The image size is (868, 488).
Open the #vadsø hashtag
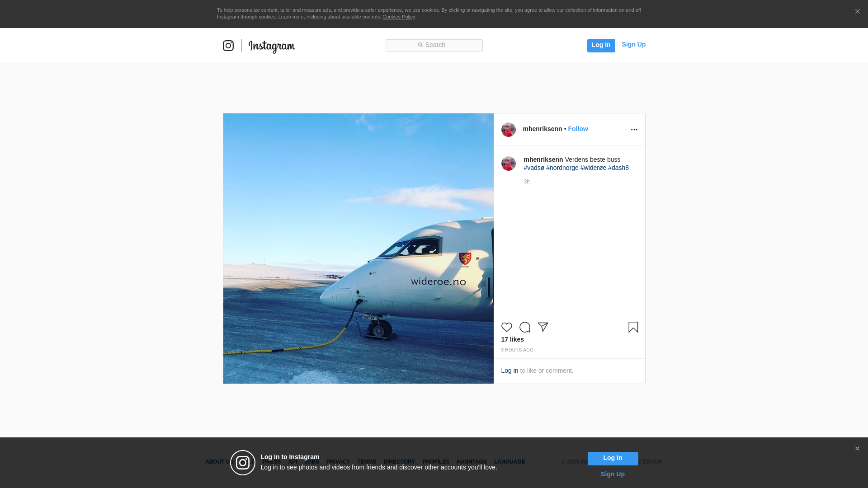[534, 168]
